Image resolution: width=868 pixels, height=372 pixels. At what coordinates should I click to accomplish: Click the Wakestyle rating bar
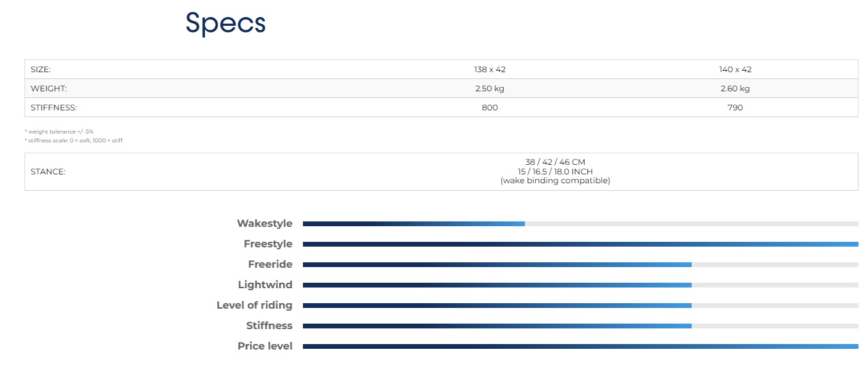[580, 223]
